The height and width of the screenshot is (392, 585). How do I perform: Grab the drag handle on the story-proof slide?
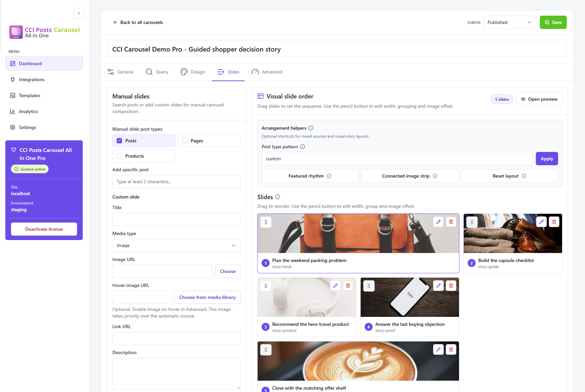[369, 286]
